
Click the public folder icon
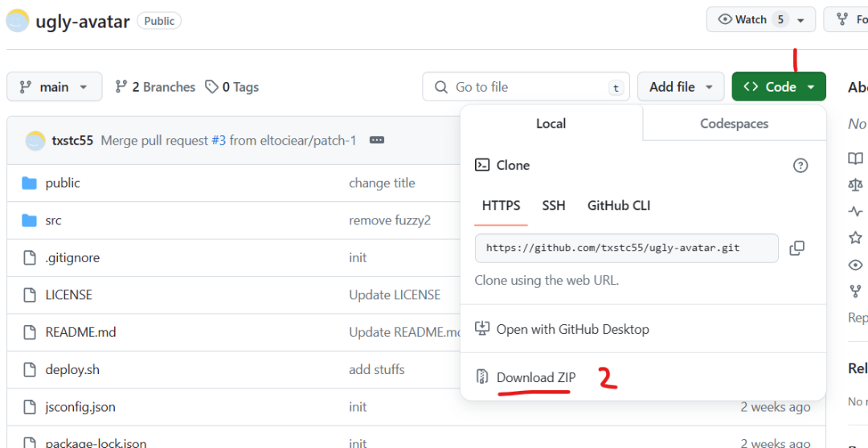pyautogui.click(x=29, y=183)
